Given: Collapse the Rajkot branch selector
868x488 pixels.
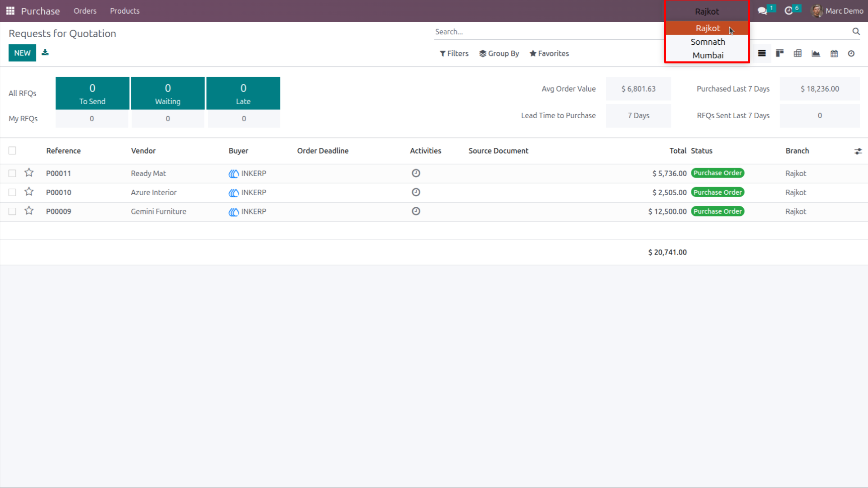Looking at the screenshot, I should point(707,11).
